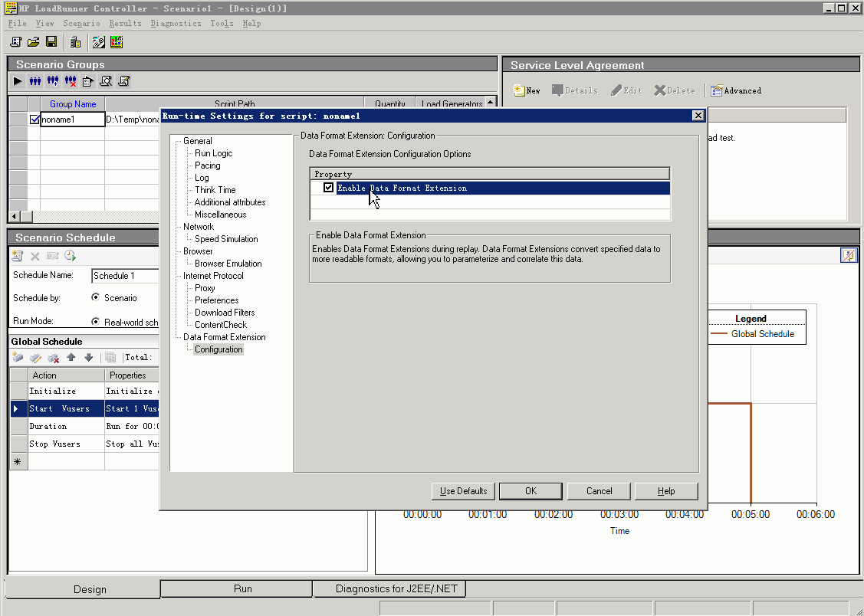Uncheck Enable Data Format Extension checkbox

(328, 188)
